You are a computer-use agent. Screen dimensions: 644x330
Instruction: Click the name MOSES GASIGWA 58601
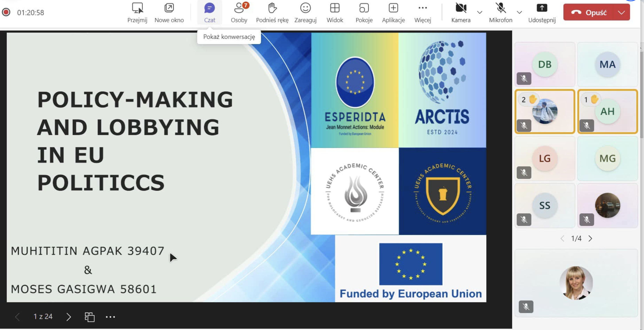click(x=84, y=289)
